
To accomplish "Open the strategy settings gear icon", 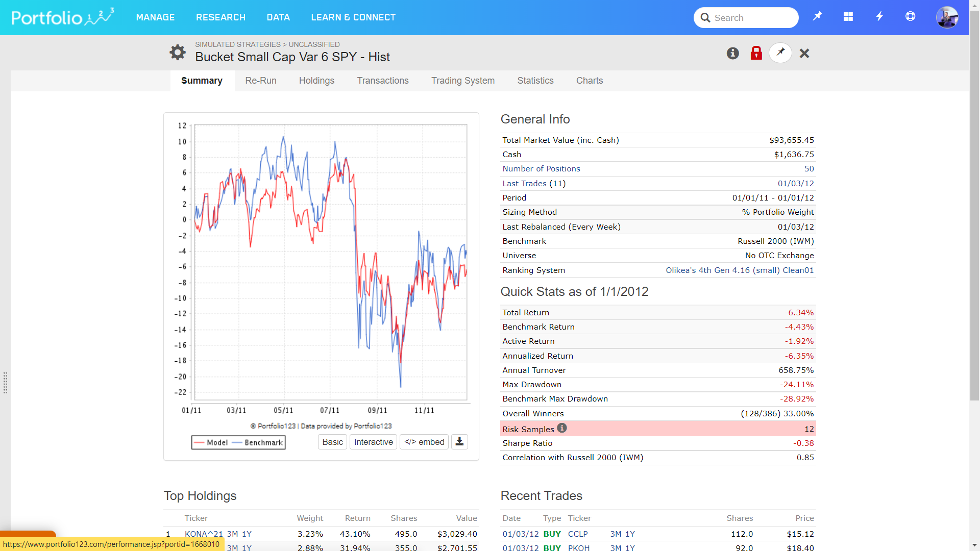I will point(177,52).
